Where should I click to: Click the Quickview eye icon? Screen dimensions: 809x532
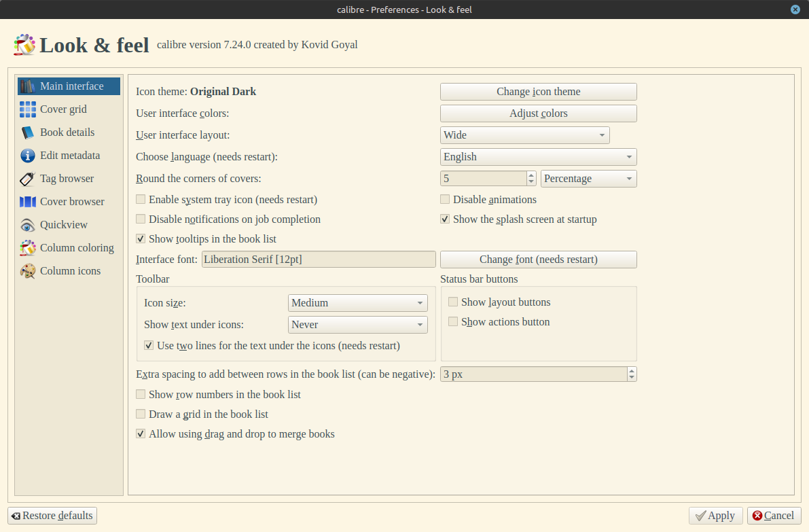coord(28,225)
